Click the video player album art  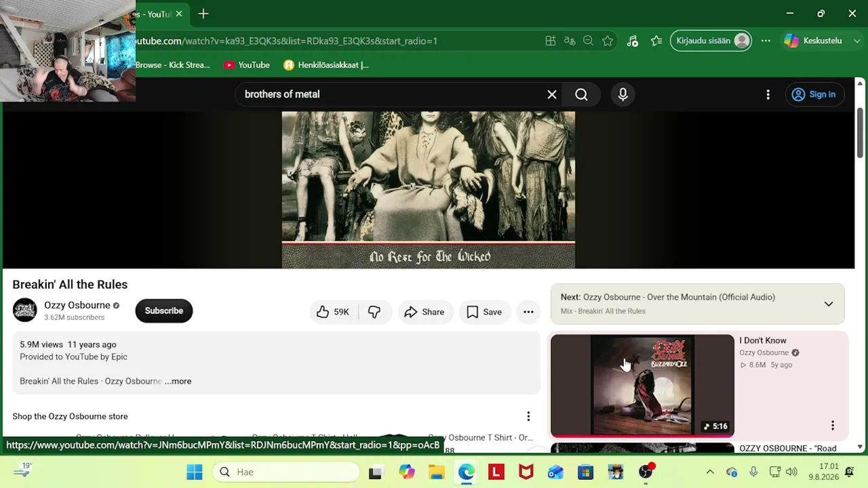pyautogui.click(x=429, y=190)
